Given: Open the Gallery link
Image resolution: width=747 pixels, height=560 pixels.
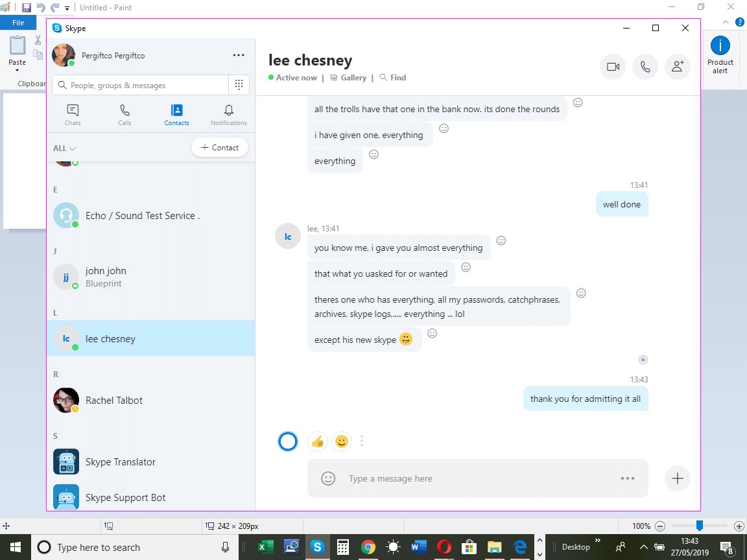Looking at the screenshot, I should pos(348,78).
